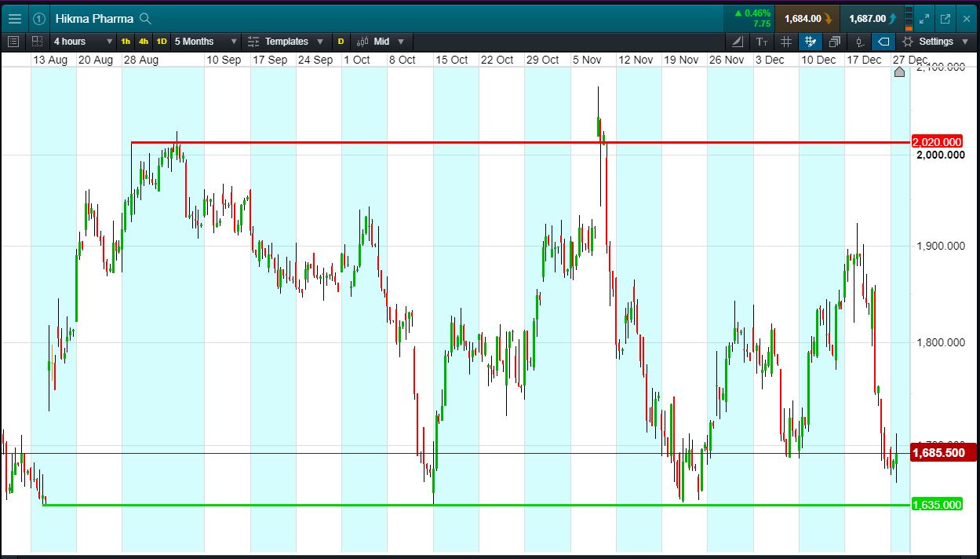Click the 17 Dec date label

tap(863, 60)
